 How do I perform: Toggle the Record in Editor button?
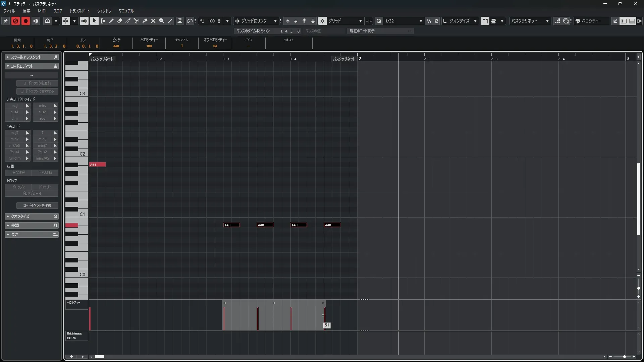(25, 21)
